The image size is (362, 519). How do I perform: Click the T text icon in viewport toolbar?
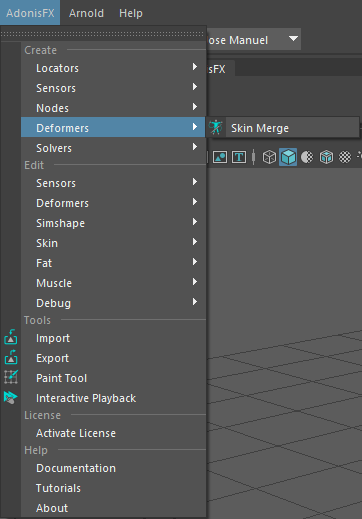tap(239, 157)
